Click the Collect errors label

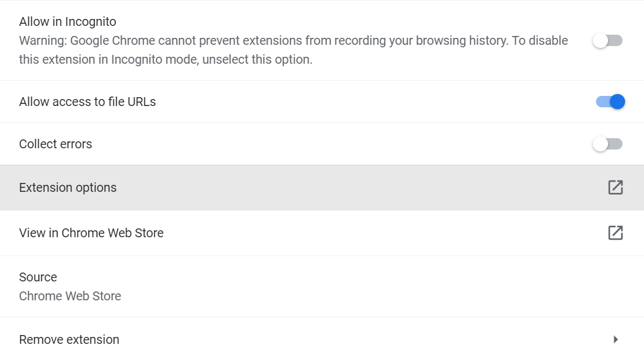(x=56, y=144)
